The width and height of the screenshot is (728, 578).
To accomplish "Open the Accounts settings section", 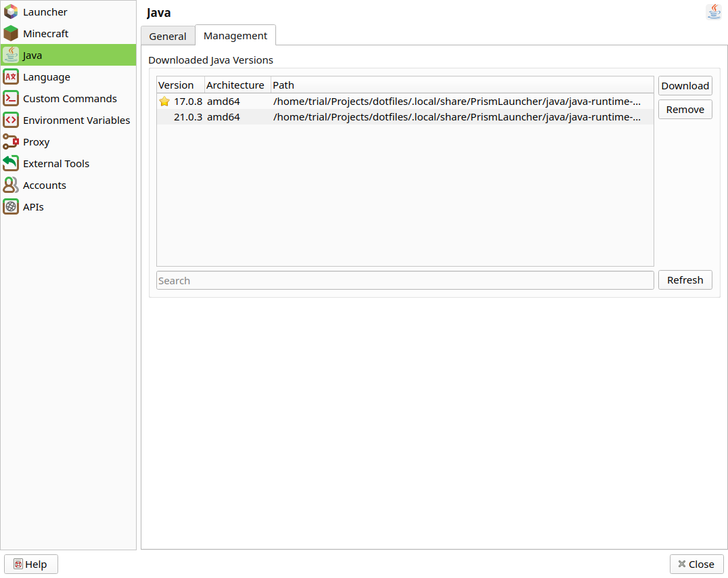I will (x=44, y=185).
